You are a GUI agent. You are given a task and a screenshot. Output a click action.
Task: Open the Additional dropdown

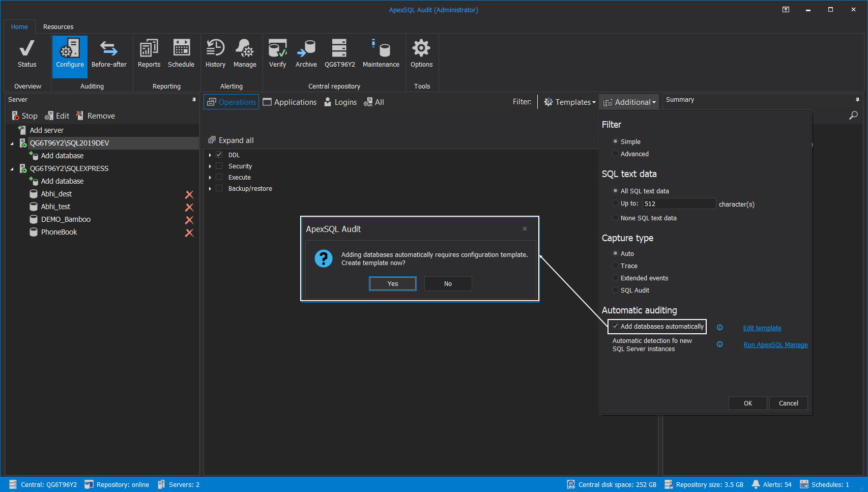[629, 102]
